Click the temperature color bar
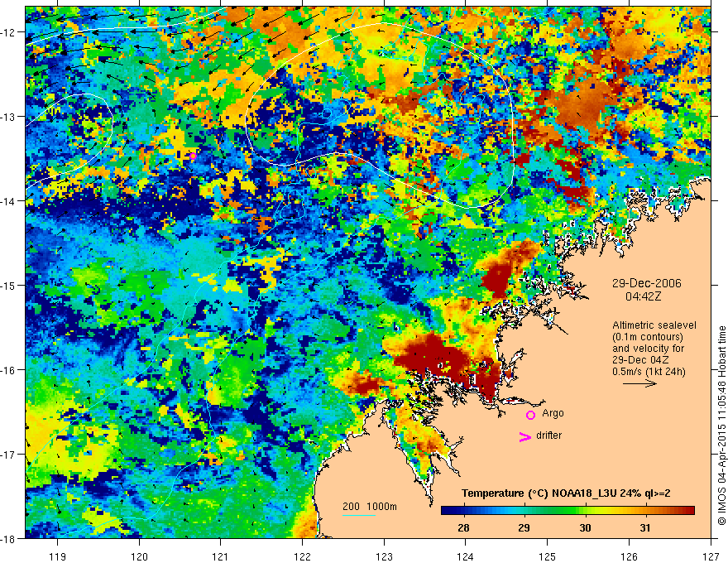This screenshot has width=728, height=563. click(568, 511)
